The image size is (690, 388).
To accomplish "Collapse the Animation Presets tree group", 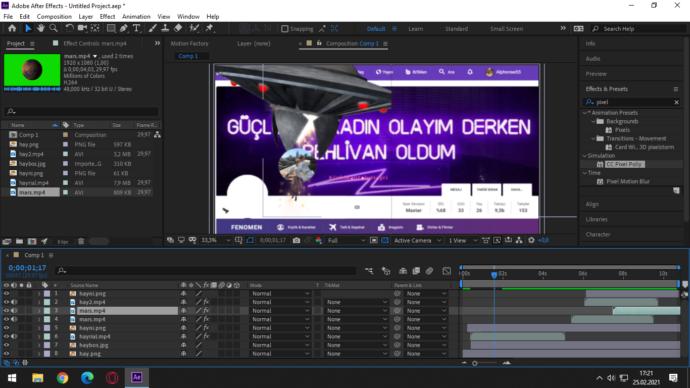I will (585, 113).
